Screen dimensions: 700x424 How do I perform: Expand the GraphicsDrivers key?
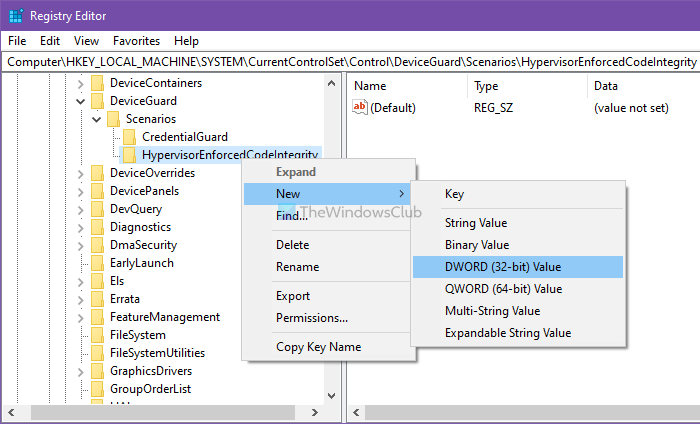80,372
